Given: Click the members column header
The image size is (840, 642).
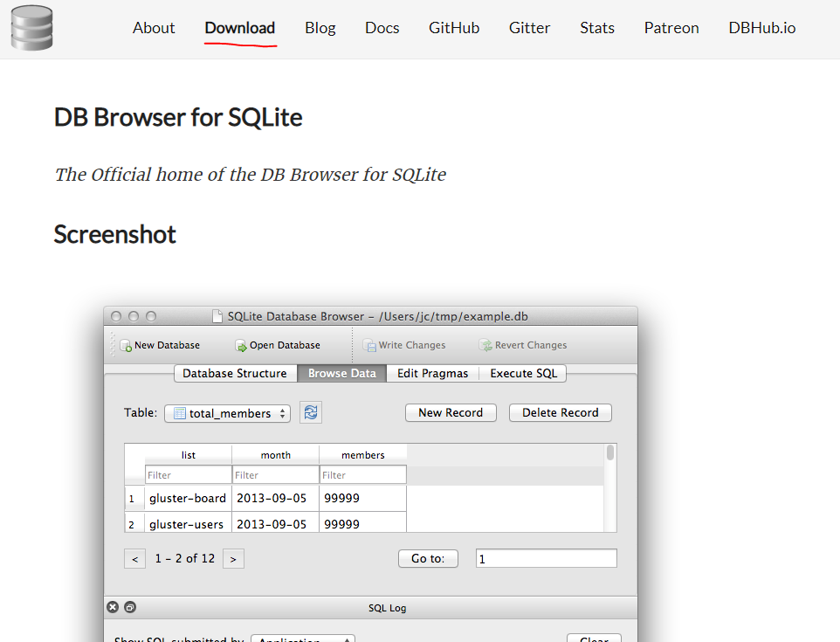Looking at the screenshot, I should (362, 455).
